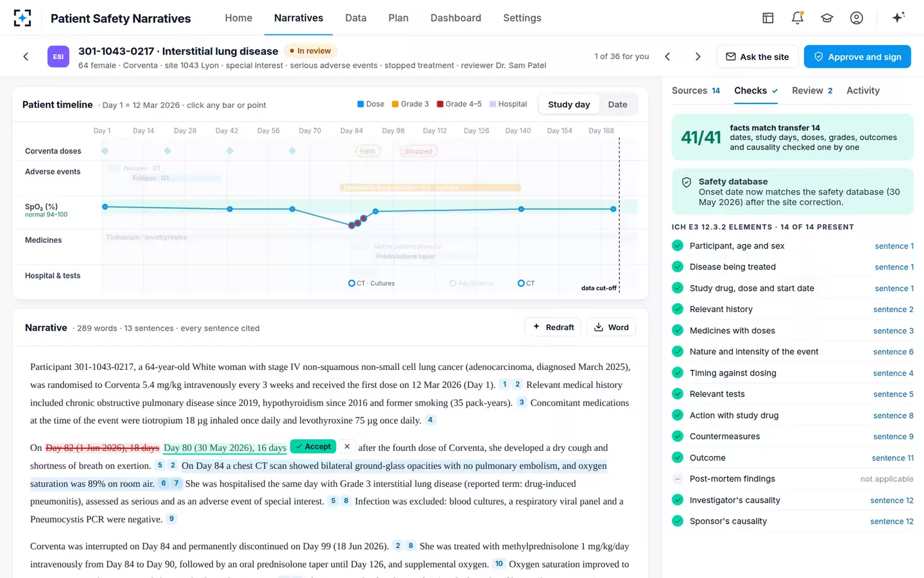
Task: Open the Dashboard tab
Action: 456,18
